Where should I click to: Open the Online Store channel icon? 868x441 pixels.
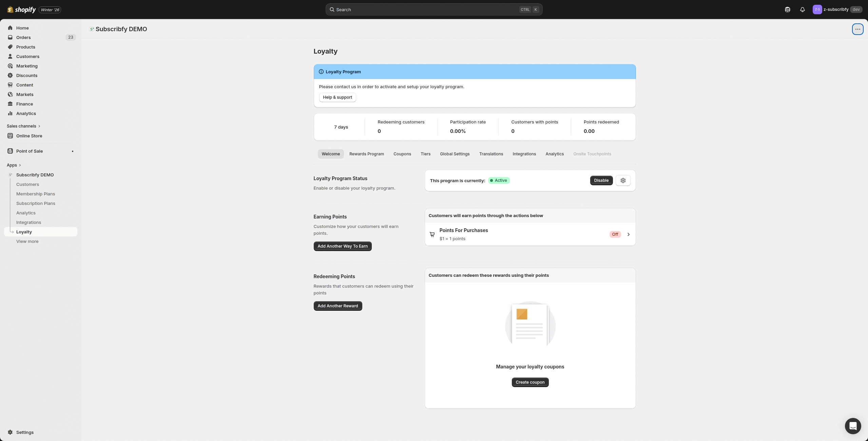tap(10, 136)
